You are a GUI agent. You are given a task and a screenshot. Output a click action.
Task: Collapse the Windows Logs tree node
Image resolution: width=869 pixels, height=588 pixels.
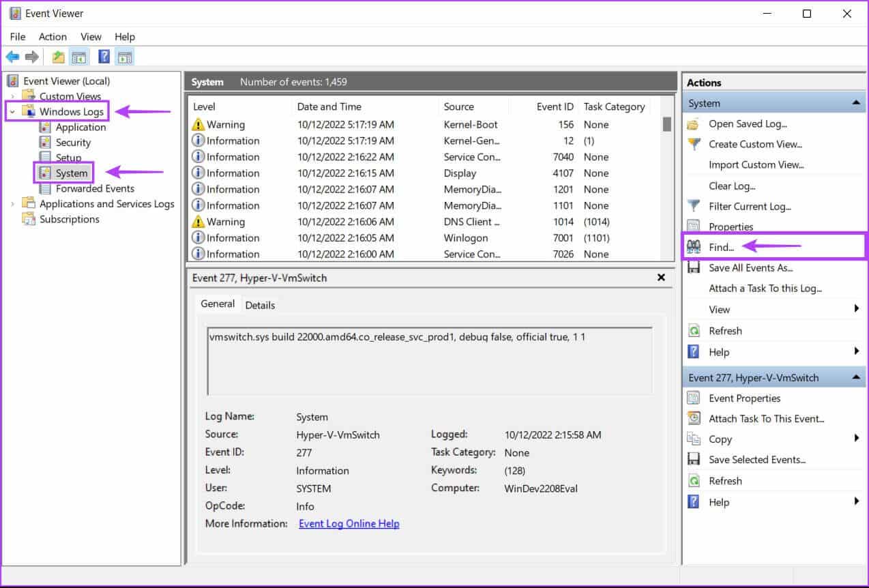(x=12, y=111)
